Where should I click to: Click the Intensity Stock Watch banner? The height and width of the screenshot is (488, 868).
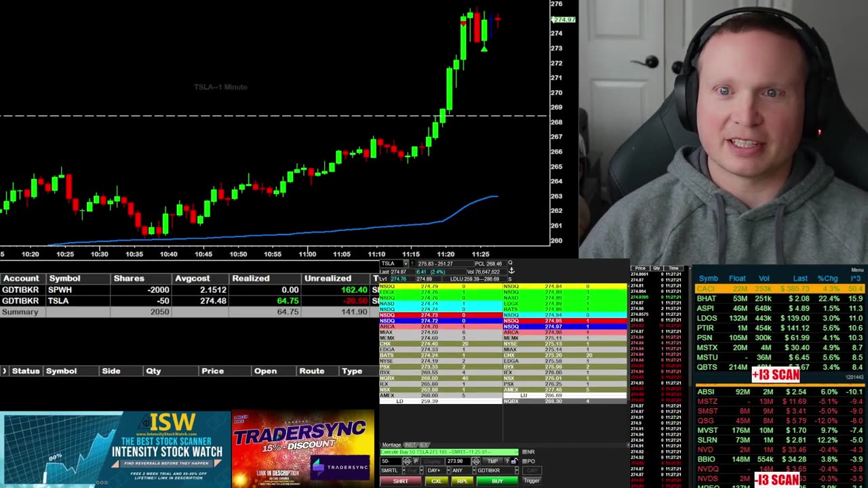point(115,449)
